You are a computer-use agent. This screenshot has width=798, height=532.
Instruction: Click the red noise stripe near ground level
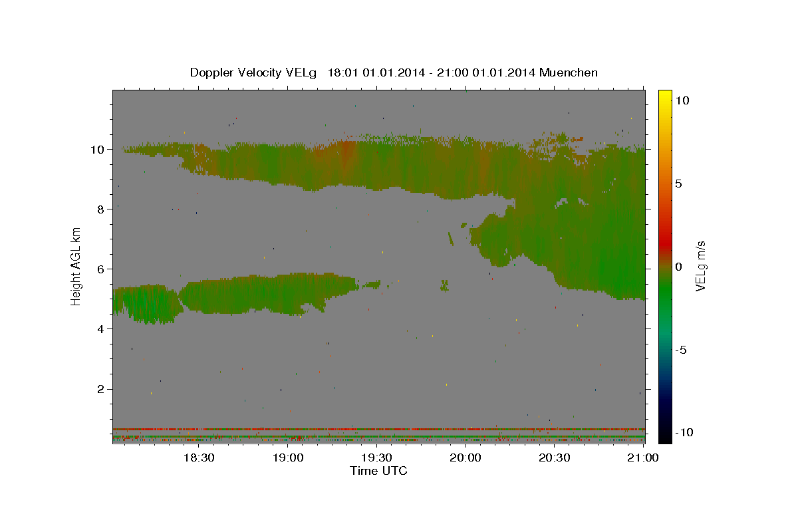click(378, 429)
